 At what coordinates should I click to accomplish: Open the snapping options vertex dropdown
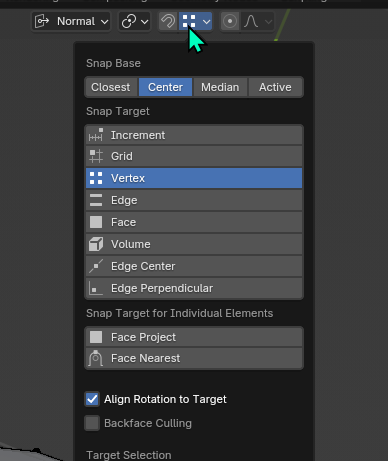196,21
